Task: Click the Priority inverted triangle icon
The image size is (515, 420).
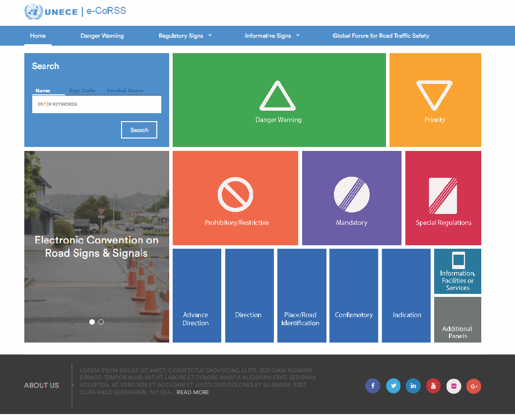Action: point(434,95)
